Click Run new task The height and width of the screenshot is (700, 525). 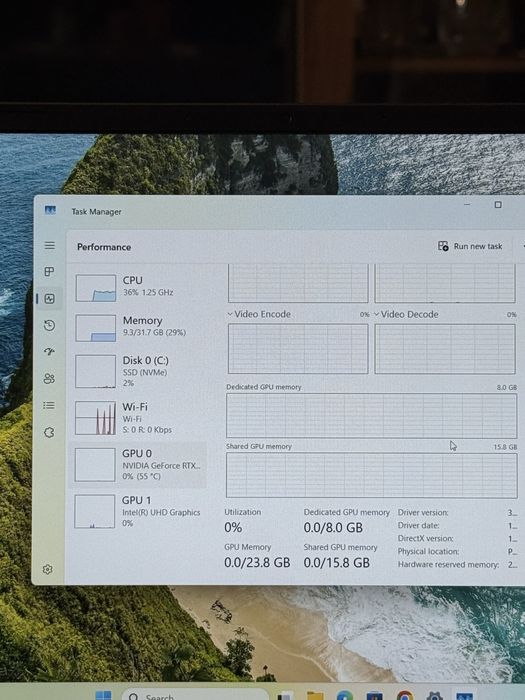pos(470,246)
